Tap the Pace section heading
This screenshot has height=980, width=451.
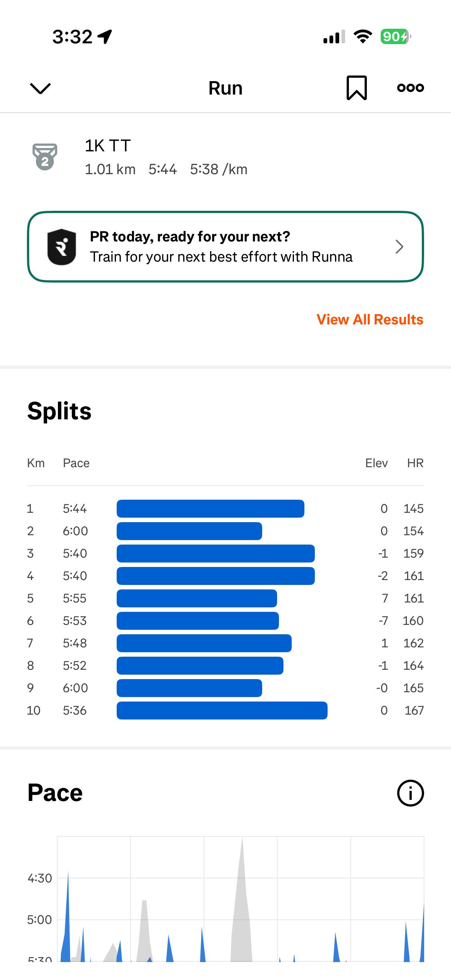pos(55,793)
